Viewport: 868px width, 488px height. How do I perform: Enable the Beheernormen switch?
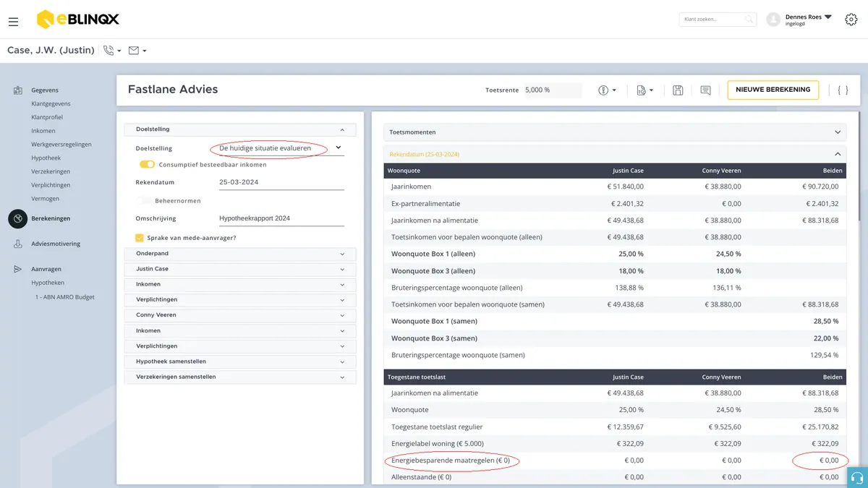tap(144, 200)
